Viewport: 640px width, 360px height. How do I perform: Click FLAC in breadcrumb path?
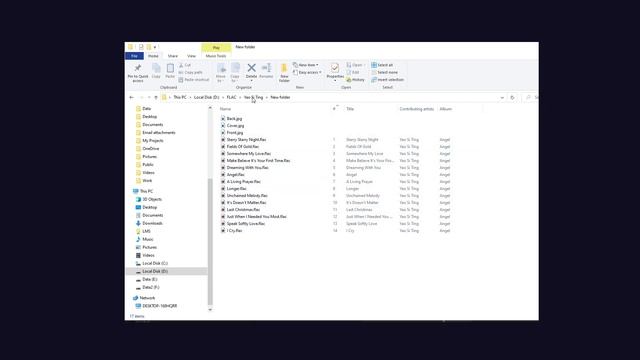231,98
